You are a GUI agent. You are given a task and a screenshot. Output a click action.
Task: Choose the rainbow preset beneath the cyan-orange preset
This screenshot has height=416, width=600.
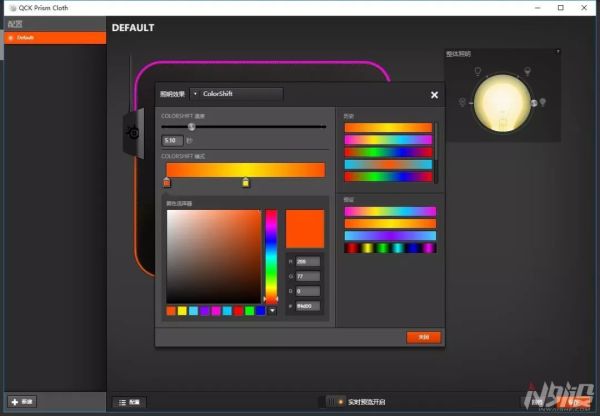pos(388,176)
